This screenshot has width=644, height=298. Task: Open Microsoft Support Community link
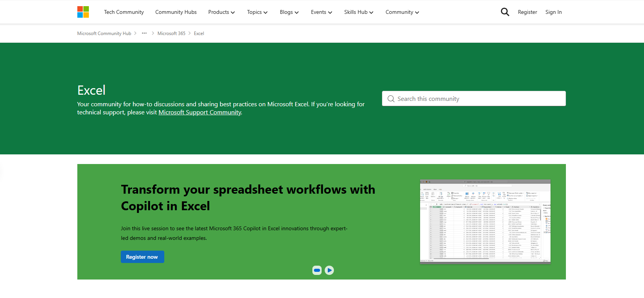tap(200, 112)
